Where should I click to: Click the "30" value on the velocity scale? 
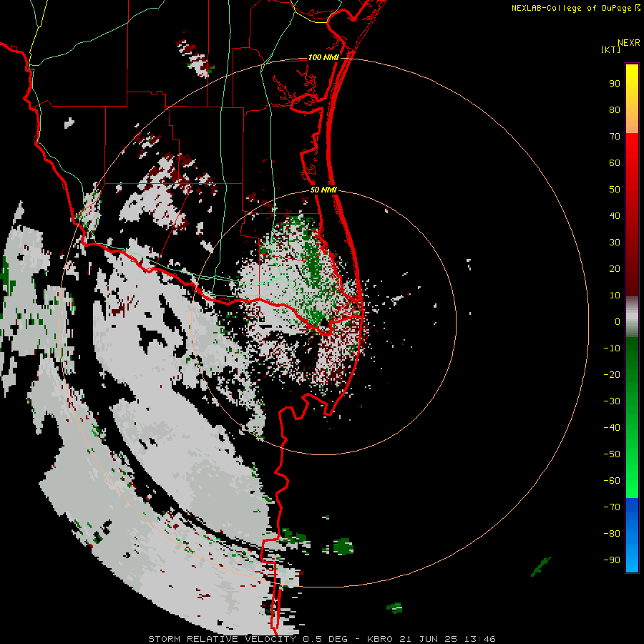pyautogui.click(x=615, y=243)
